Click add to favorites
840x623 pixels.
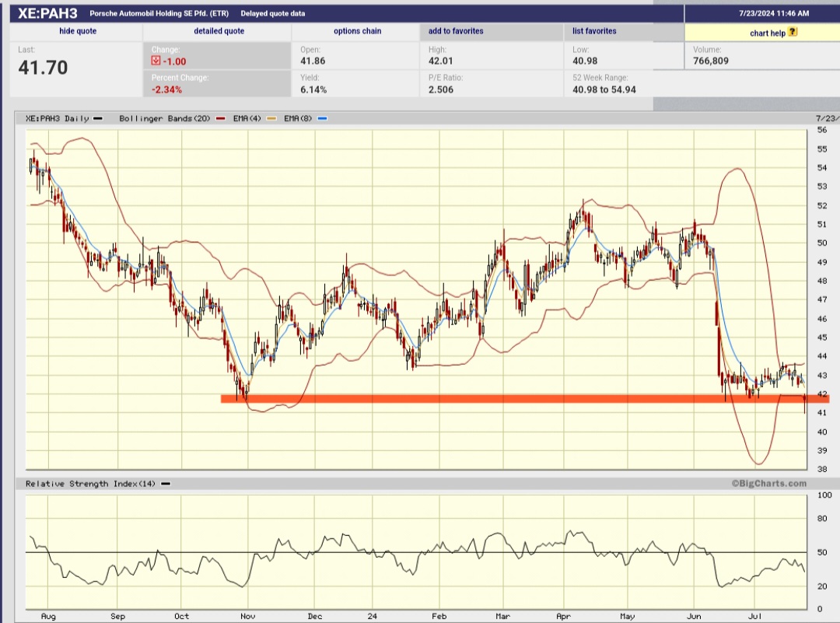click(457, 30)
